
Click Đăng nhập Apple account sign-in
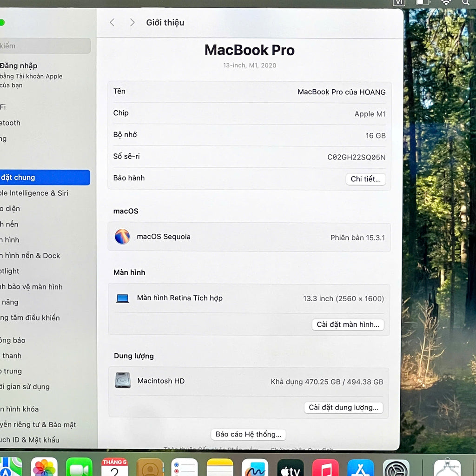click(x=31, y=75)
